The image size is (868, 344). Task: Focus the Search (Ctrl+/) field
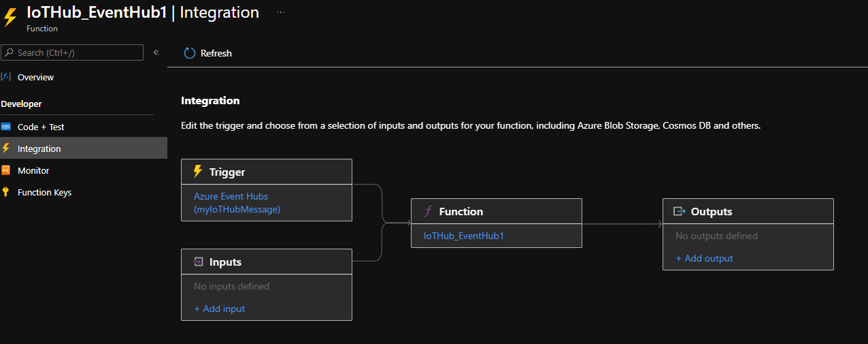coord(72,52)
